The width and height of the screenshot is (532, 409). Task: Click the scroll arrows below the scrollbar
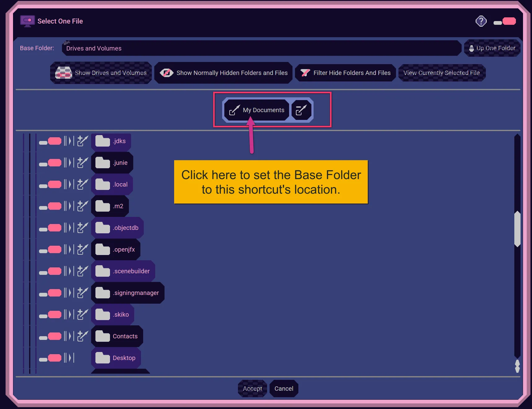517,366
